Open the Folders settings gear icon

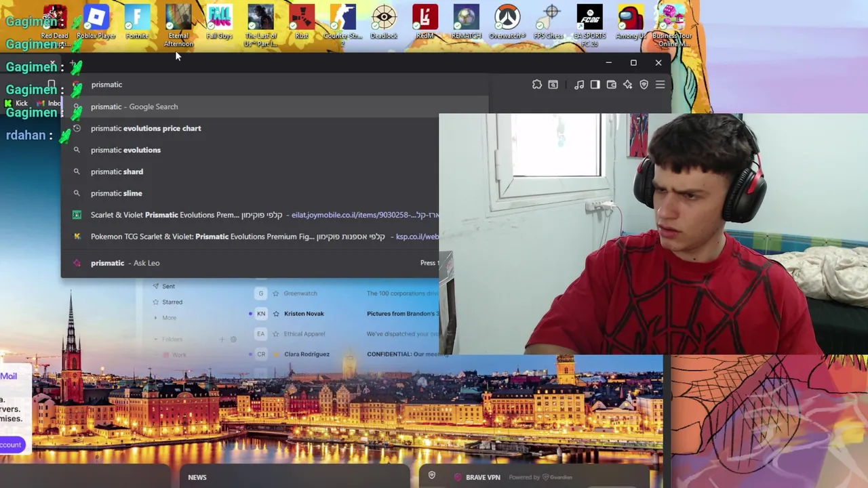233,339
